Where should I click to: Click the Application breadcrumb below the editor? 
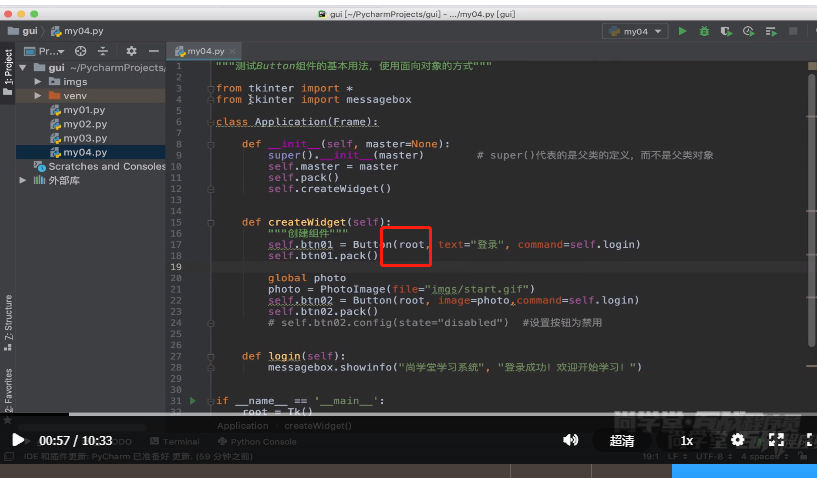pyautogui.click(x=242, y=426)
